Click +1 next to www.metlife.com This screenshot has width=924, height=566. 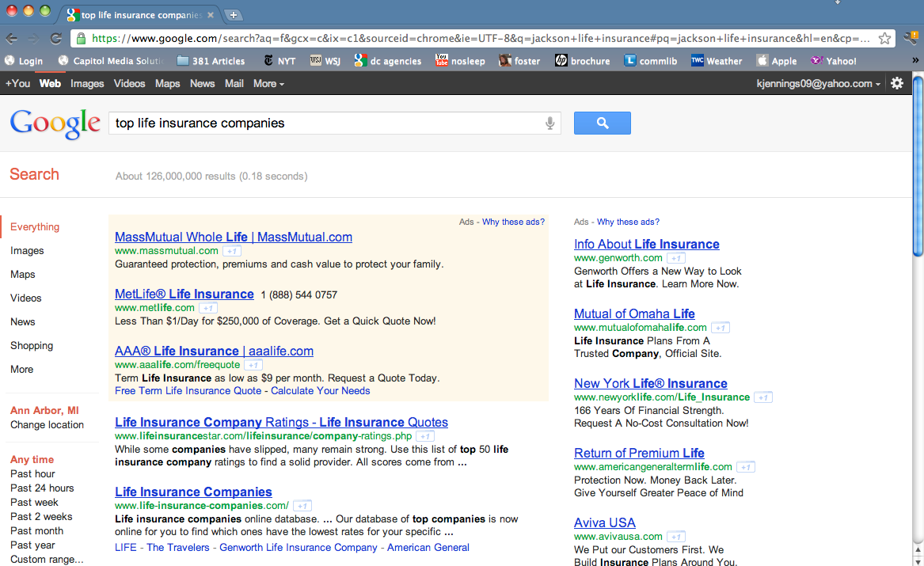208,308
